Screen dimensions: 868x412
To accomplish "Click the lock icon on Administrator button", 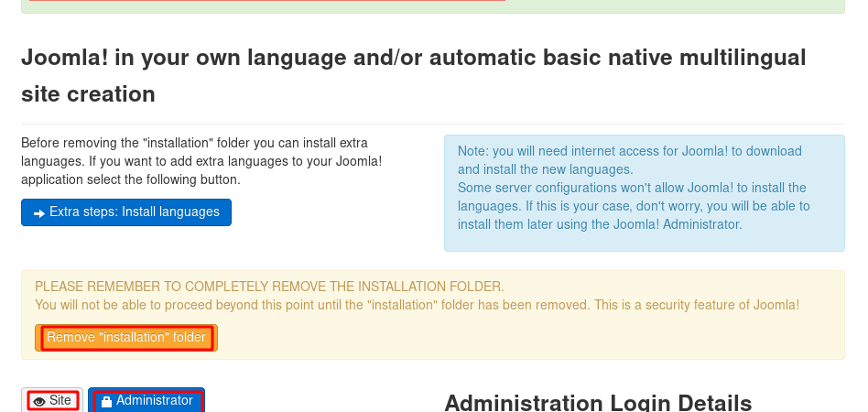I will click(x=106, y=402).
